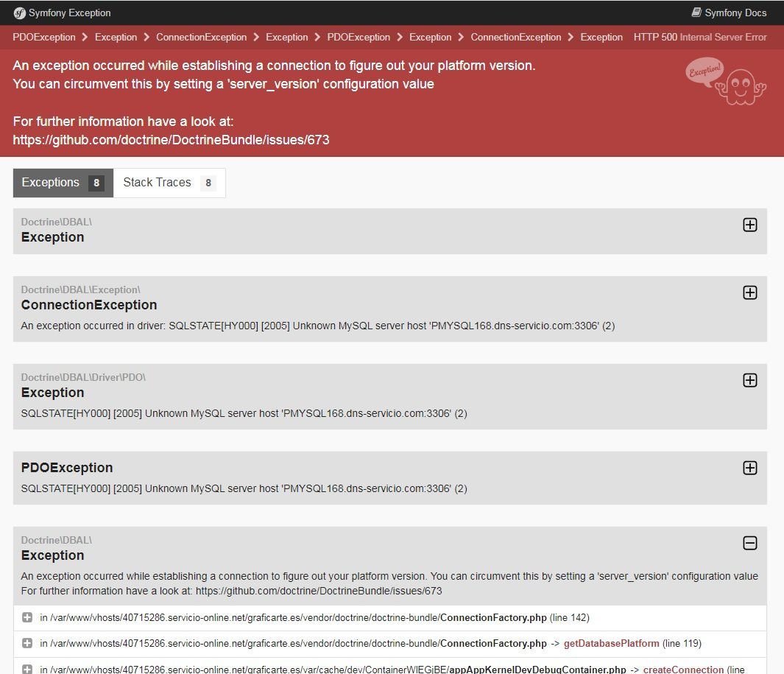
Task: Click getDatabasePlatform method name
Action: pos(611,644)
